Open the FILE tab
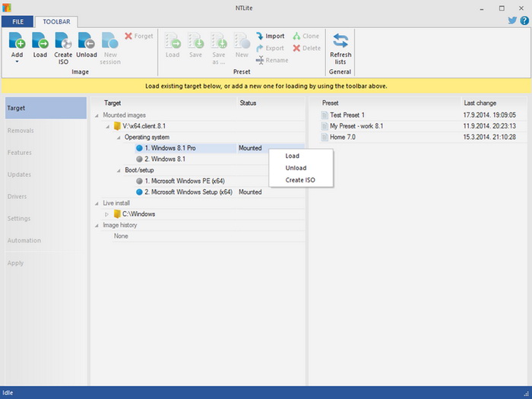The image size is (532, 399). click(x=17, y=22)
